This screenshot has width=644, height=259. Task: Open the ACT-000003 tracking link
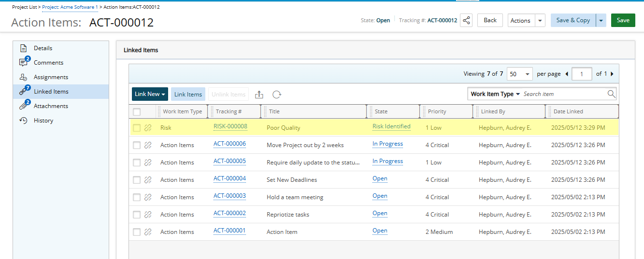pos(229,196)
